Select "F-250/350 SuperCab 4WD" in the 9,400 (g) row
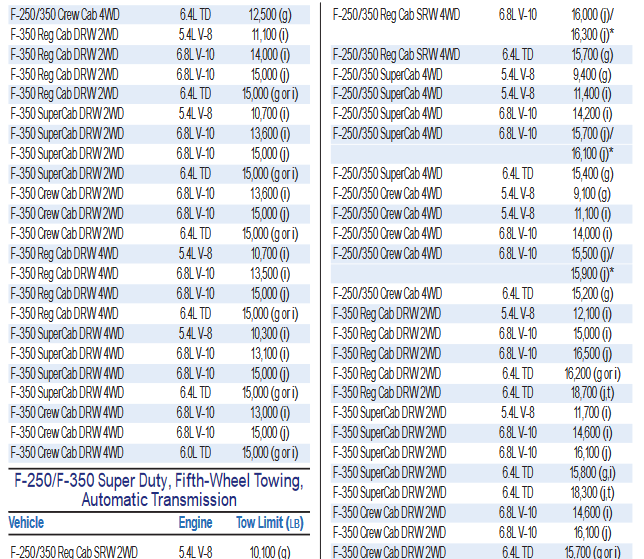 pos(387,75)
